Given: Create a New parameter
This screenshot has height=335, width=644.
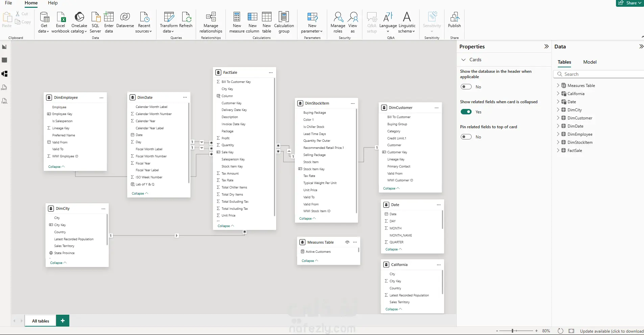Looking at the screenshot, I should click(x=312, y=22).
